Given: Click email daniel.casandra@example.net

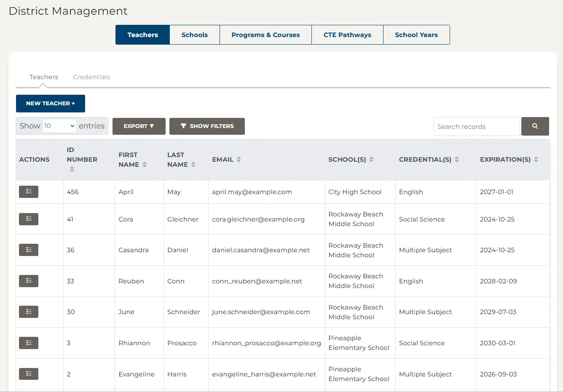Looking at the screenshot, I should [261, 250].
